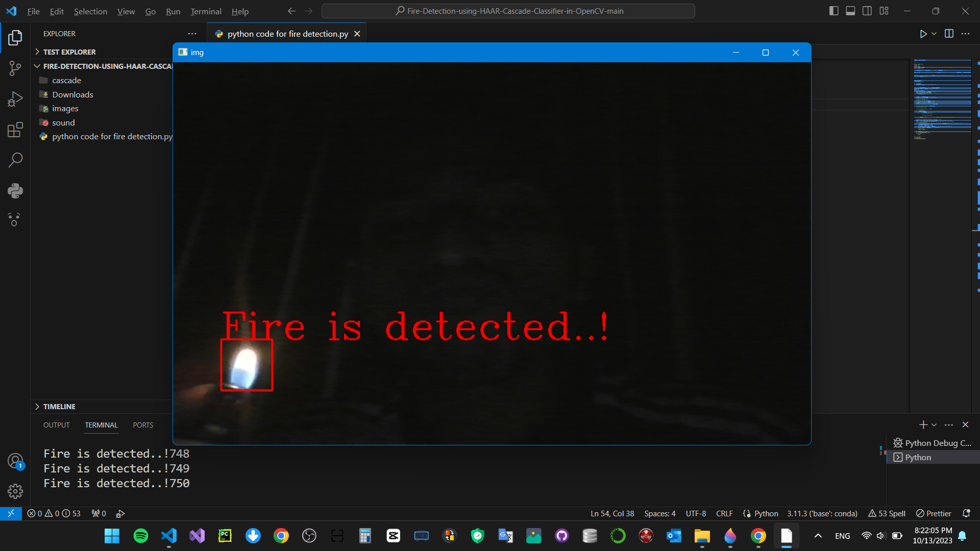Open the Run and Debug view
The width and height of the screenshot is (980, 551).
tap(15, 98)
